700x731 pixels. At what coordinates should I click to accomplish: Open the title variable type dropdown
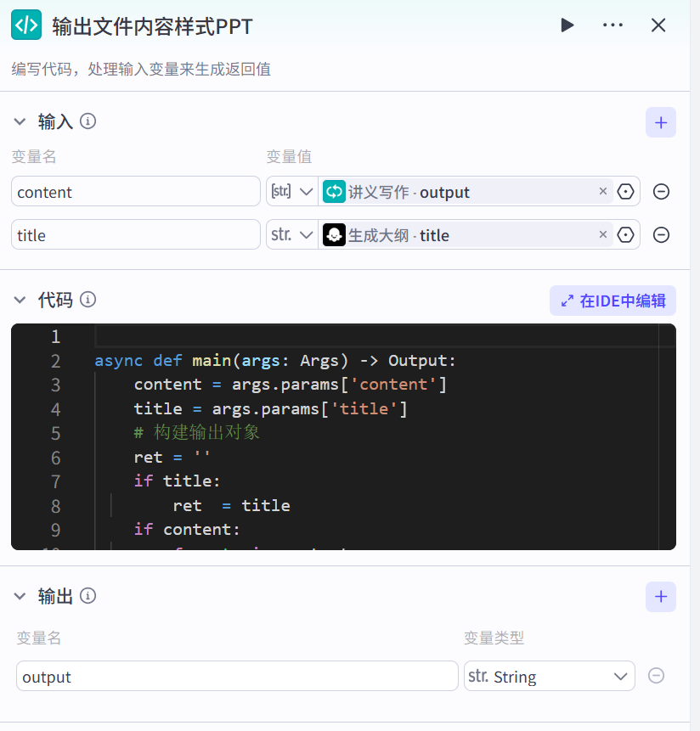coord(292,234)
